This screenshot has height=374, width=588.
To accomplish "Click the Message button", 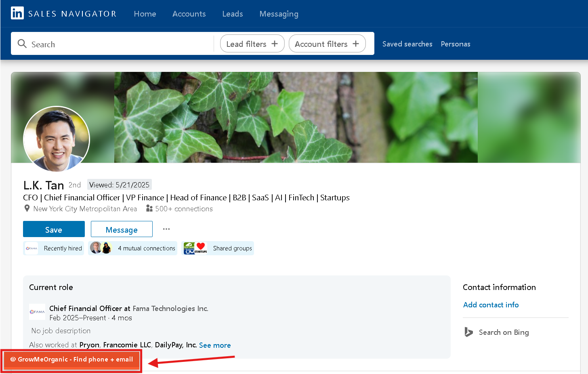I will 122,229.
